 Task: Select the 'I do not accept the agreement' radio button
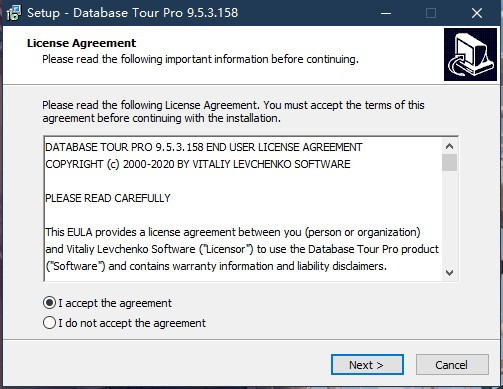49,323
